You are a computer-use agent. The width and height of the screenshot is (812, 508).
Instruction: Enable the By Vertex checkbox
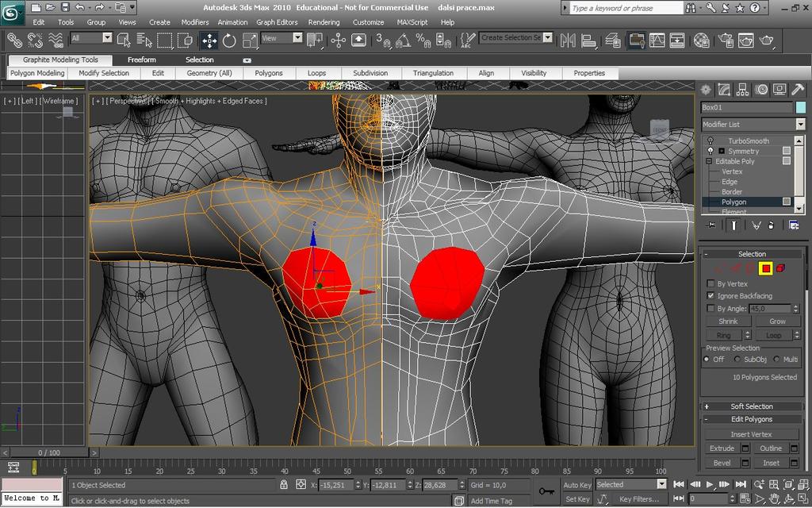[710, 283]
